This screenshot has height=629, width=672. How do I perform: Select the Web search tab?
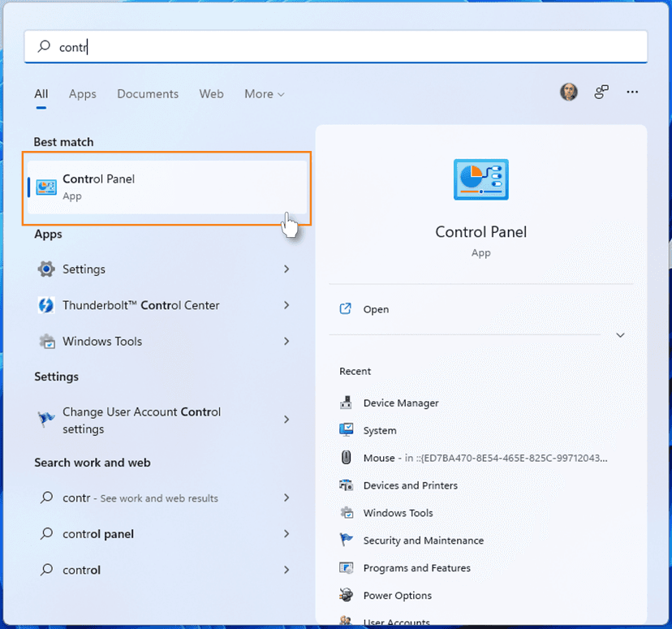pos(211,94)
